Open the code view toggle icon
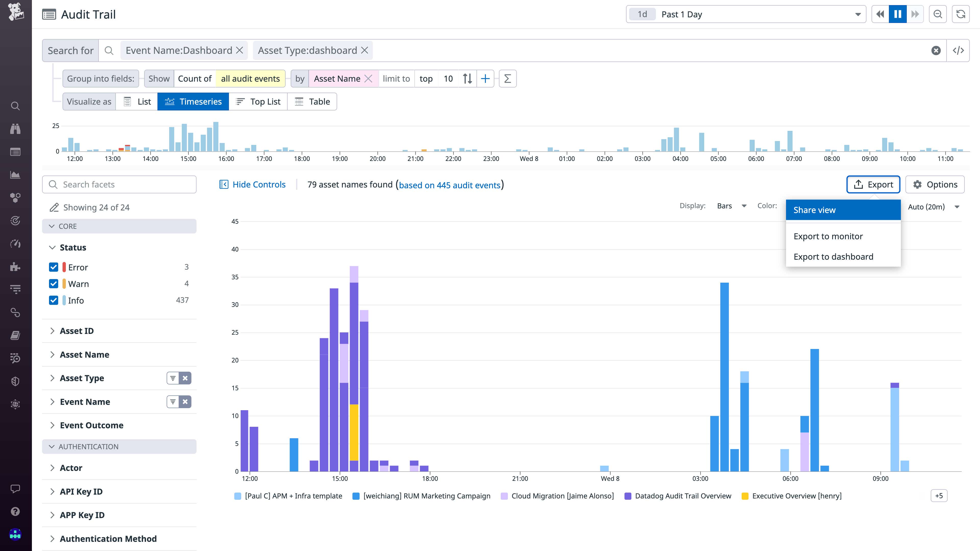 [958, 51]
